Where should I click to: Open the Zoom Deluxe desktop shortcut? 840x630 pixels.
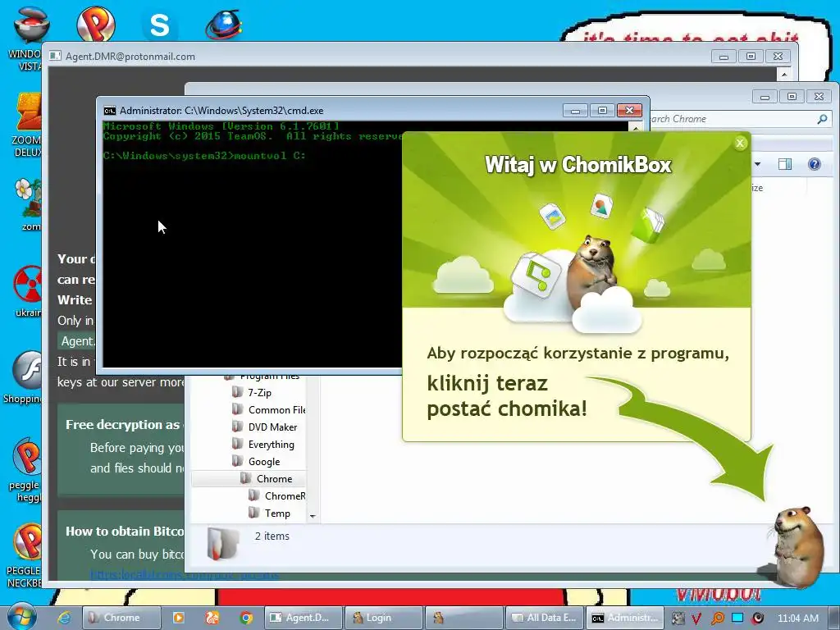click(x=27, y=126)
